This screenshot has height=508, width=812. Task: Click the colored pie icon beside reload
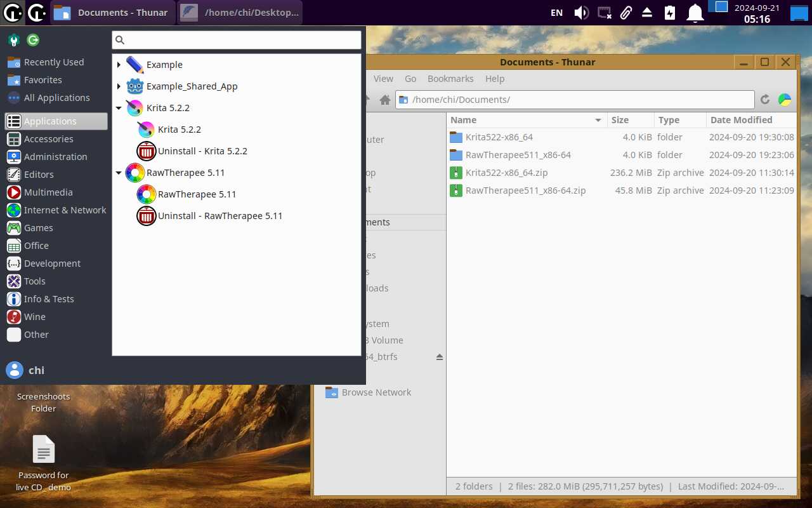point(785,100)
